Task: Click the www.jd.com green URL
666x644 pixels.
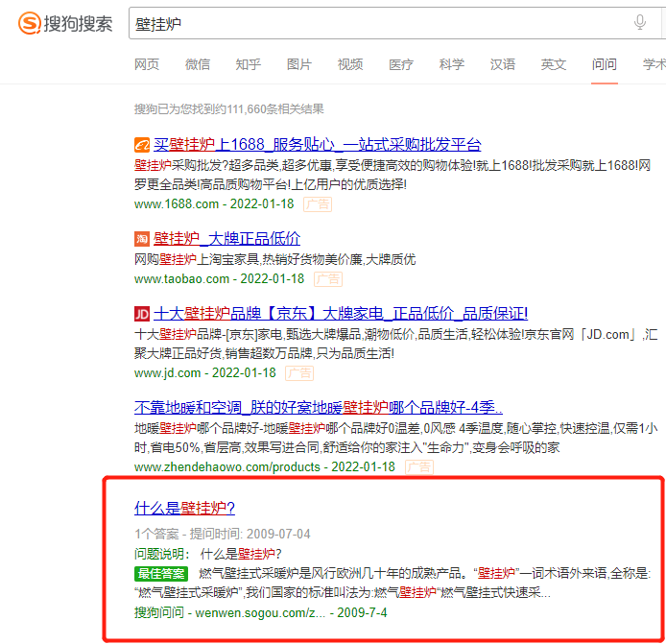Action: [167, 373]
